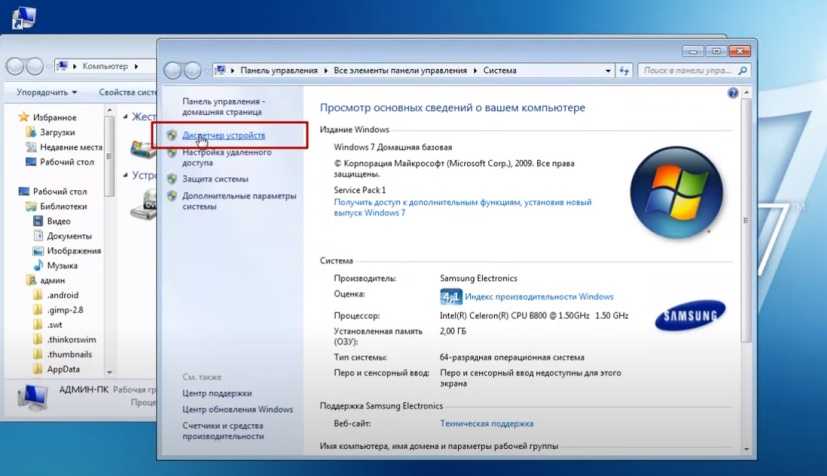Click shield icon beside Дополнительные параметры системы
The image size is (827, 476).
tap(172, 196)
